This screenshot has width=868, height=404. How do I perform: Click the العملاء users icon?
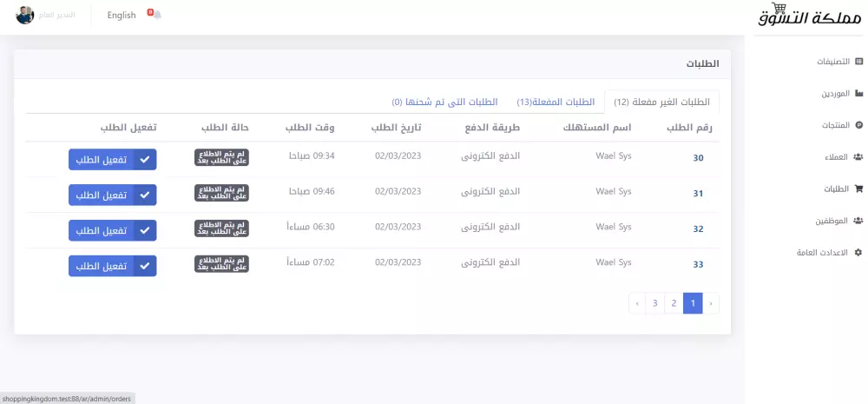(858, 156)
